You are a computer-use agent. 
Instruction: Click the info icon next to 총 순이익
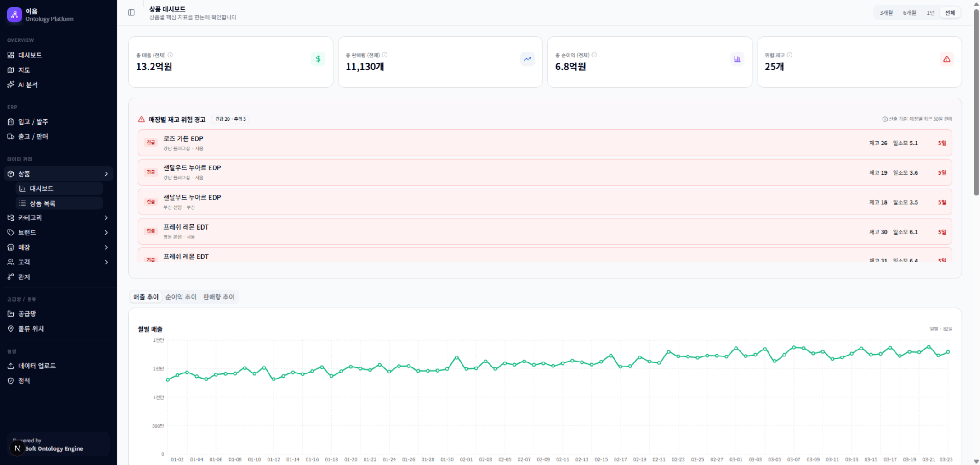[x=594, y=55]
